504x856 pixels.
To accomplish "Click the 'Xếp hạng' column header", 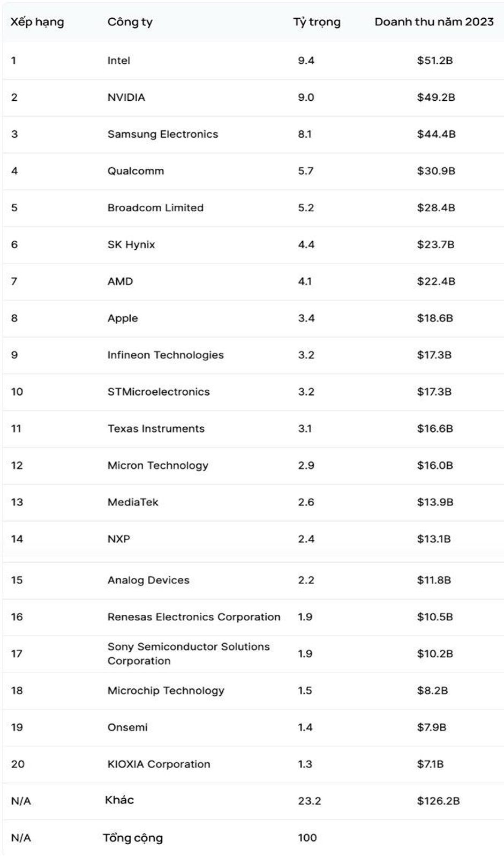I will [x=37, y=22].
